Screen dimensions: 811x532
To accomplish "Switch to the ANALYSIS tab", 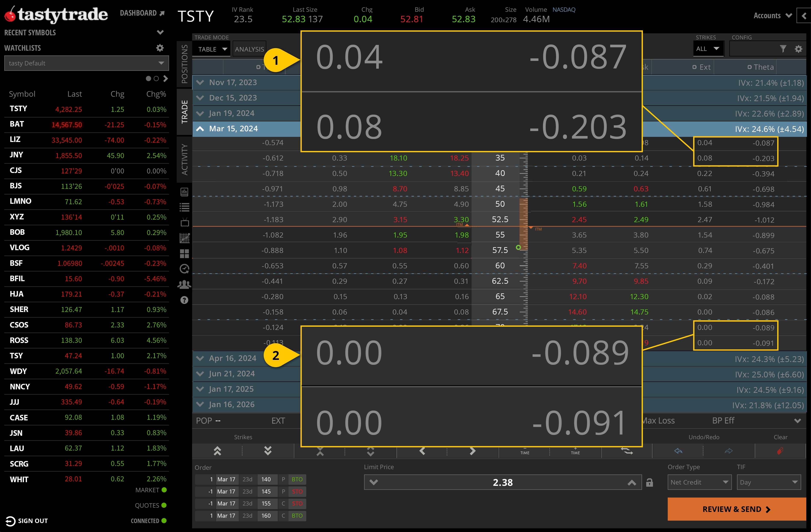I will pos(249,49).
